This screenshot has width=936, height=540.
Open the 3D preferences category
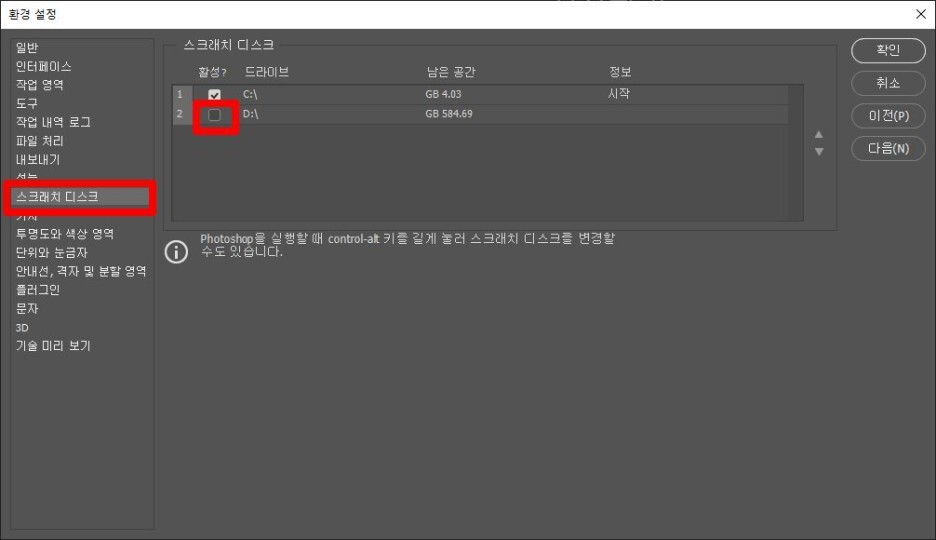22,328
